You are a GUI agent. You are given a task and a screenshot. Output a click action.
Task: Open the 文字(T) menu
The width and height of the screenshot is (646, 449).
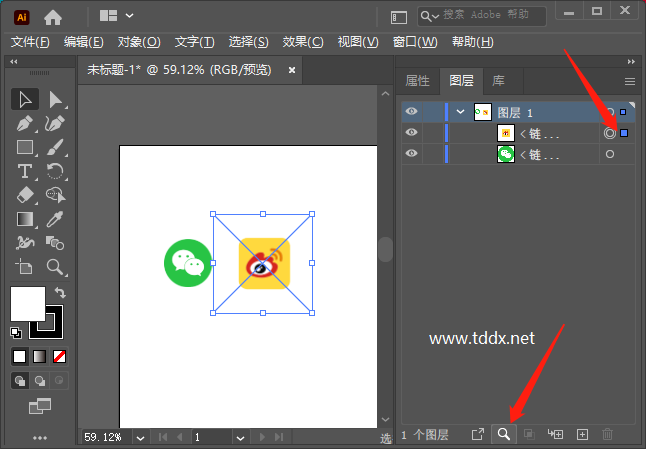pyautogui.click(x=194, y=42)
